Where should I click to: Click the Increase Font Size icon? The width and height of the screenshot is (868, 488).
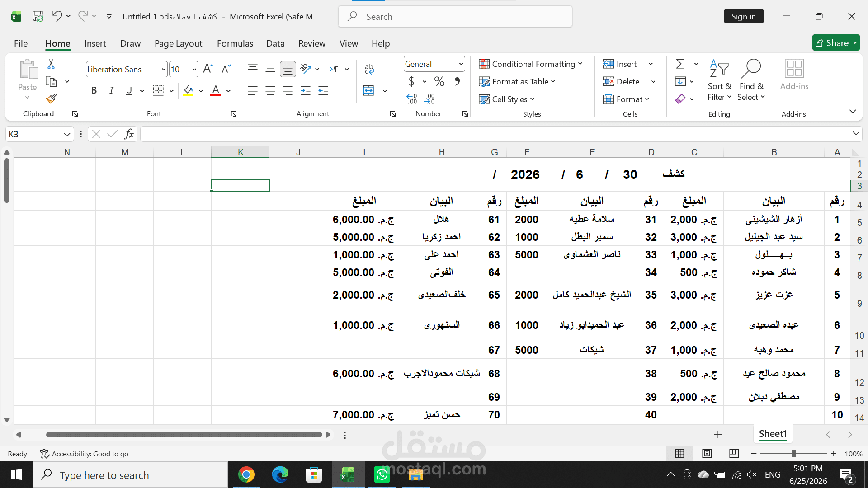point(208,69)
